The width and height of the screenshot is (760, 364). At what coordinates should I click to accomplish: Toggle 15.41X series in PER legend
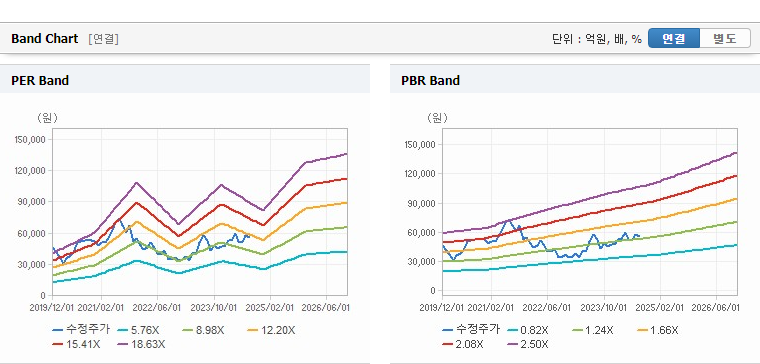76,344
